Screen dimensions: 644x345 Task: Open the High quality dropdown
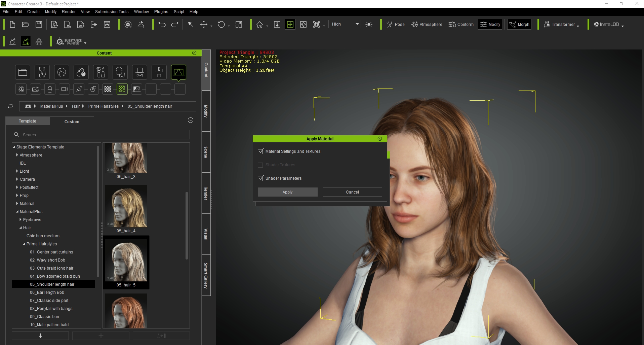(x=345, y=24)
